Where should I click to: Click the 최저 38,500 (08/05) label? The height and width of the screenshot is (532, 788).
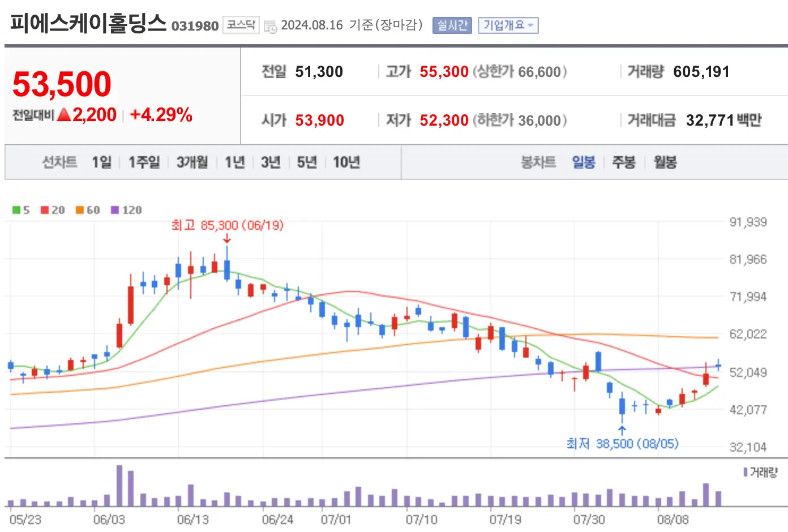[622, 444]
